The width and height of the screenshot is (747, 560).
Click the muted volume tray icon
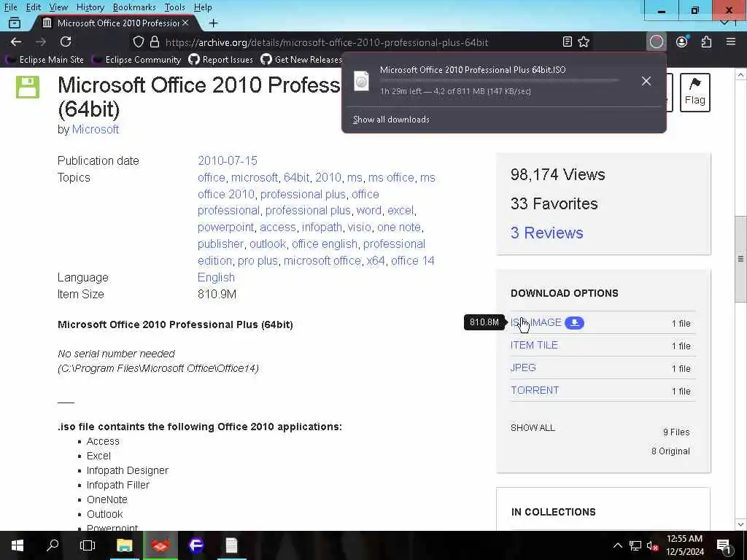(x=652, y=545)
